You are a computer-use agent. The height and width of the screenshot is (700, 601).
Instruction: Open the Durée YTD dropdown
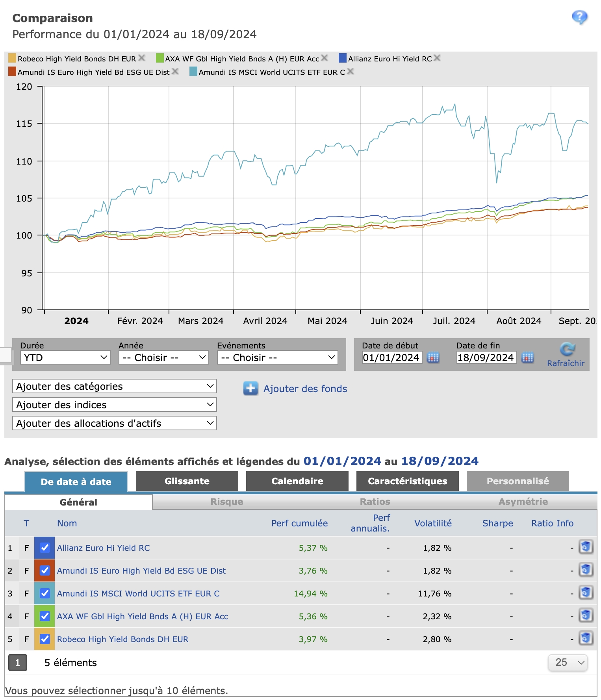[65, 357]
